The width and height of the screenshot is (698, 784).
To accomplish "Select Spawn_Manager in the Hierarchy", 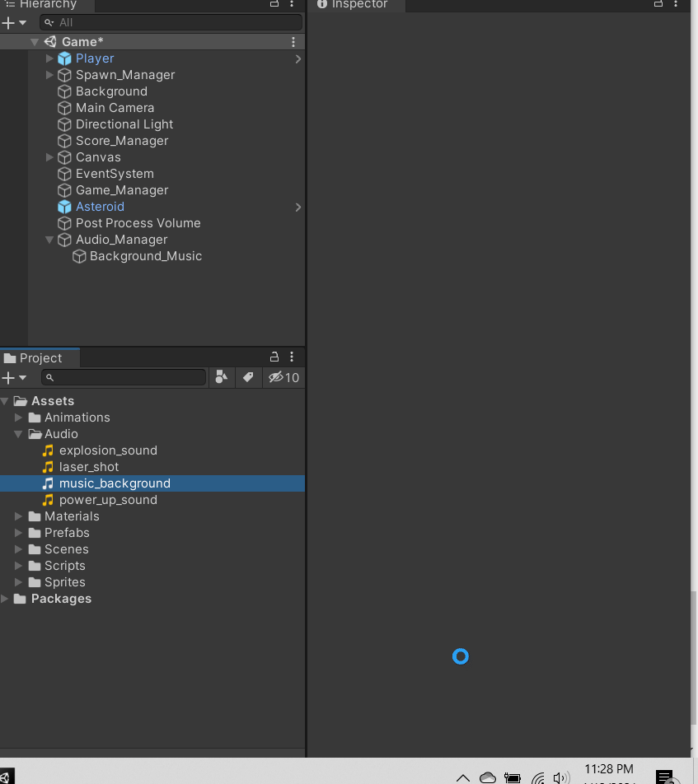I will pos(125,75).
